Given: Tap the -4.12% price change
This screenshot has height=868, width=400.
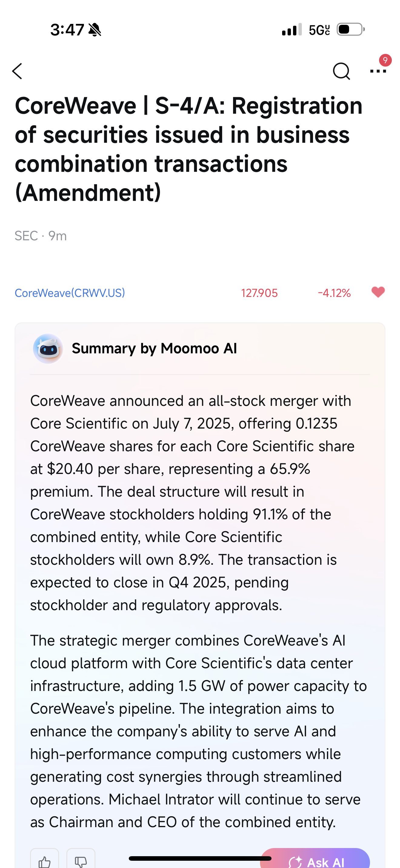Looking at the screenshot, I should click(x=334, y=293).
